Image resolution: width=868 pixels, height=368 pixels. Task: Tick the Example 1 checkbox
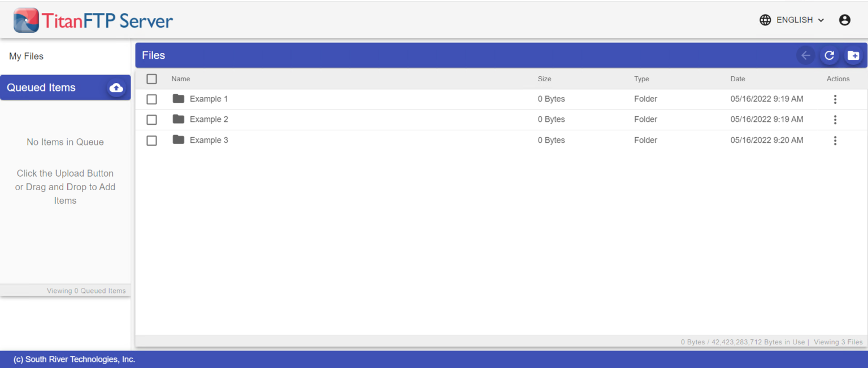pos(151,99)
